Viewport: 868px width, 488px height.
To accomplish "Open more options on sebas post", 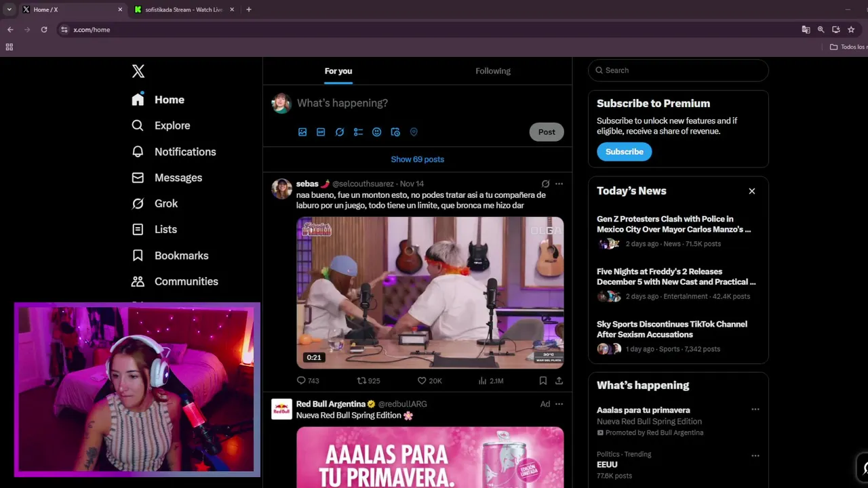I will (559, 184).
